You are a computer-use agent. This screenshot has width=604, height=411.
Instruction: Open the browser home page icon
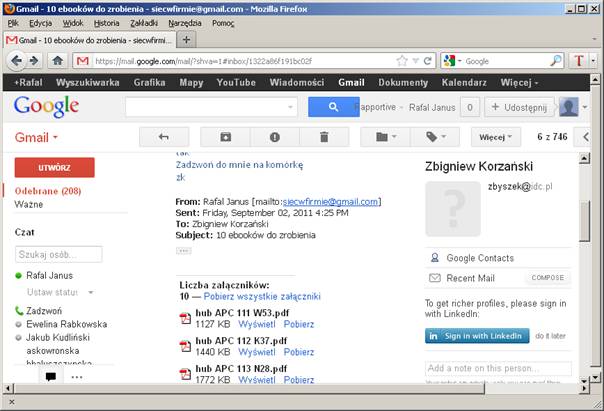click(58, 61)
